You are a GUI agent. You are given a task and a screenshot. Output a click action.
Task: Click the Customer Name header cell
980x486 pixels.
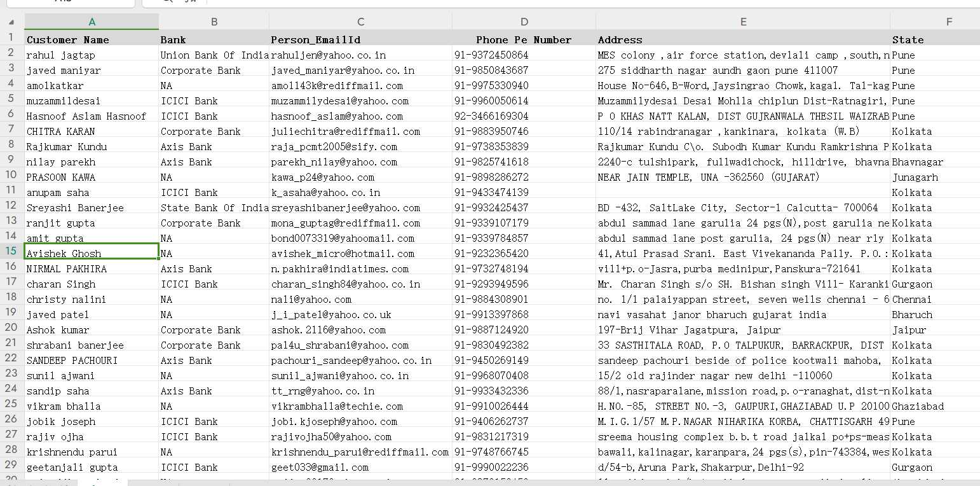pyautogui.click(x=92, y=39)
